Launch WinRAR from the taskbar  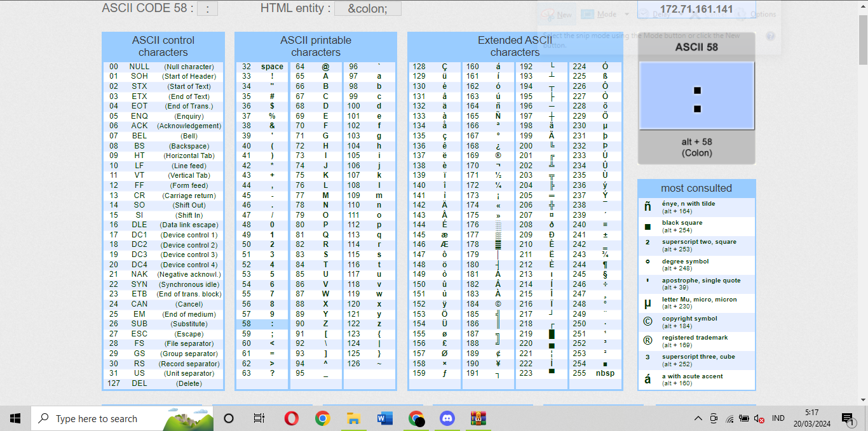pos(478,418)
